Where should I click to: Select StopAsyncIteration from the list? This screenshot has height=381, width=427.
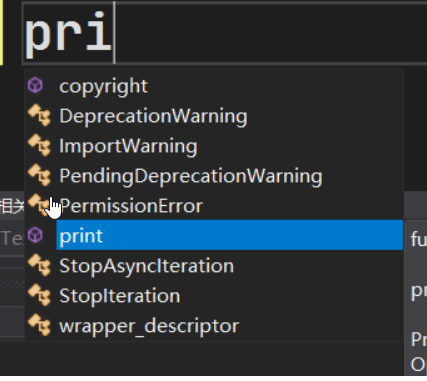(213, 266)
